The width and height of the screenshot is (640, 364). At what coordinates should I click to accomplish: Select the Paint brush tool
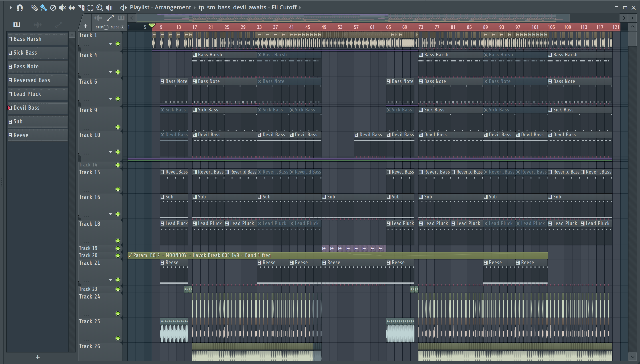(44, 8)
